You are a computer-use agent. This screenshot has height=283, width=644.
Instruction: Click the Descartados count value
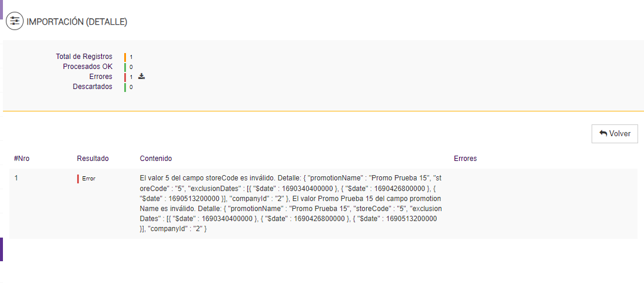(x=131, y=87)
